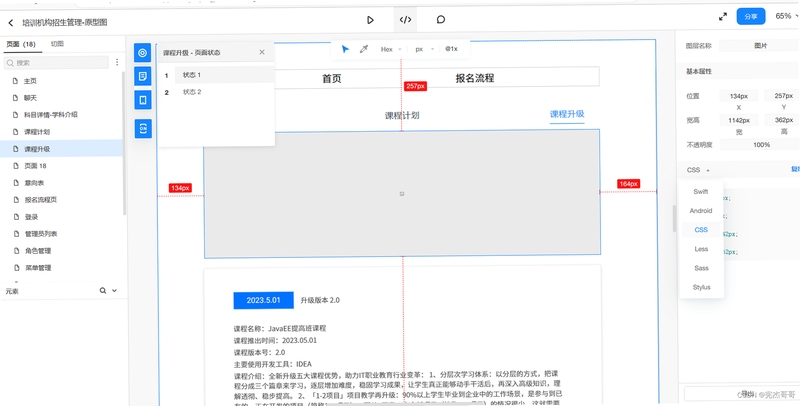Click the page search field
The width and height of the screenshot is (800, 406).
pos(56,63)
